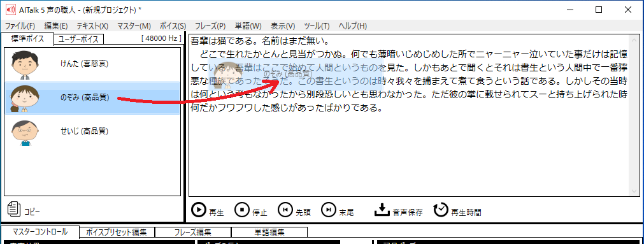Open the 編集(E) menu
This screenshot has width=644, height=244.
point(56,26)
